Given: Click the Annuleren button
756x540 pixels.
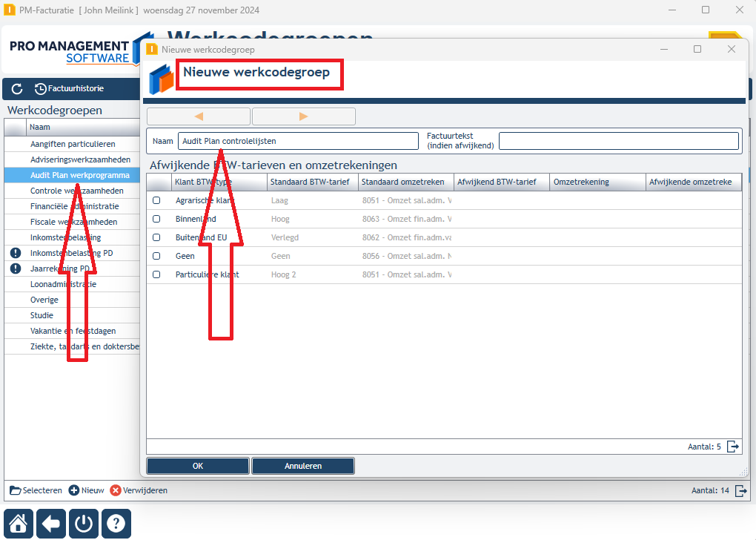Looking at the screenshot, I should 303,466.
